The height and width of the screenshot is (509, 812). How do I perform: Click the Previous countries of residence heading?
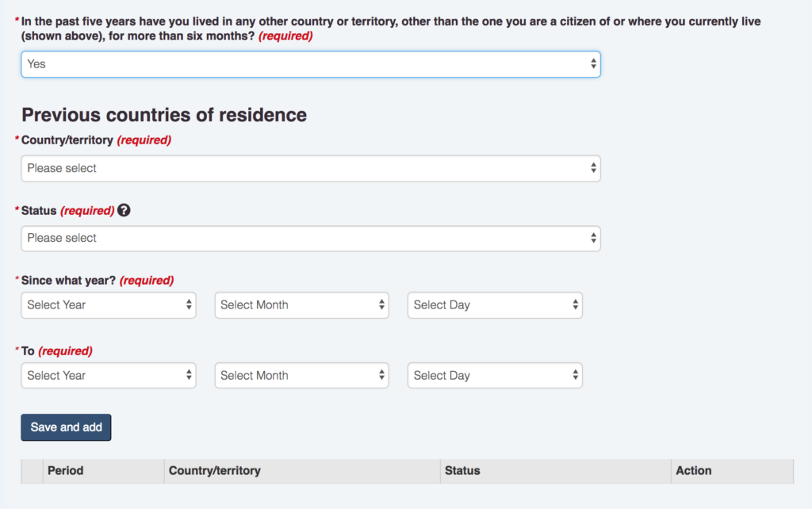tap(164, 115)
